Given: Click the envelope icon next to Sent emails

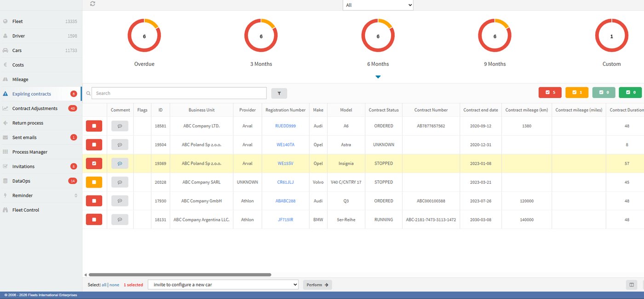Looking at the screenshot, I should coord(5,138).
